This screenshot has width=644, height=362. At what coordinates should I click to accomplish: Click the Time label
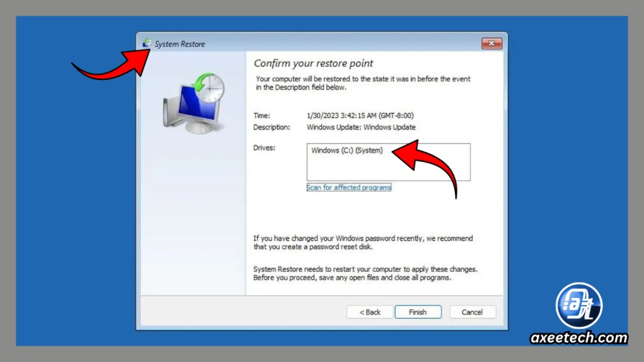point(262,116)
